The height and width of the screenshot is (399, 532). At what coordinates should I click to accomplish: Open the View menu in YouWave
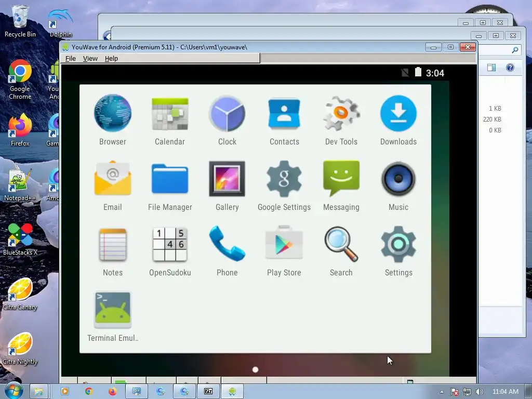tap(90, 58)
